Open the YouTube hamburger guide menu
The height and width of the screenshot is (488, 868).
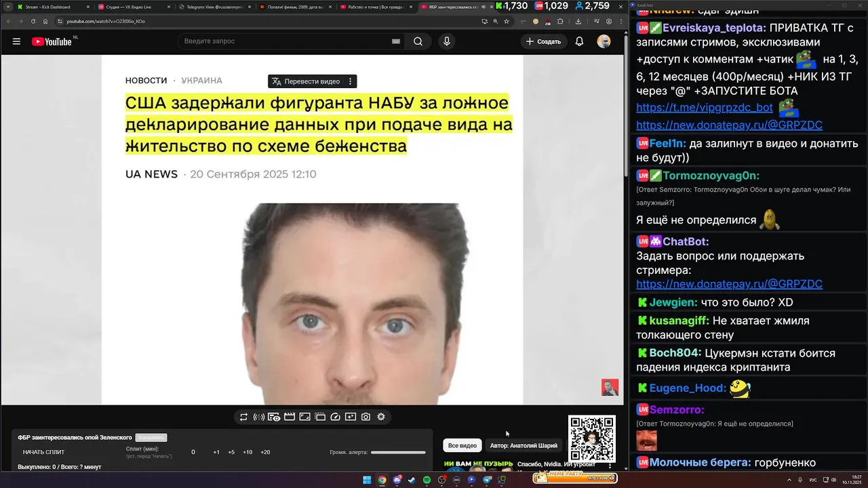(x=16, y=41)
